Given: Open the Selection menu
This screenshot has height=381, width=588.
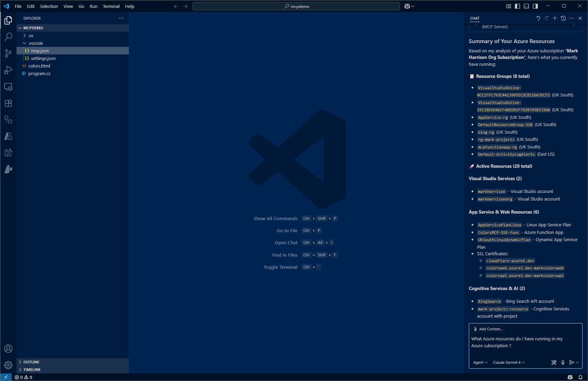Looking at the screenshot, I should click(49, 6).
